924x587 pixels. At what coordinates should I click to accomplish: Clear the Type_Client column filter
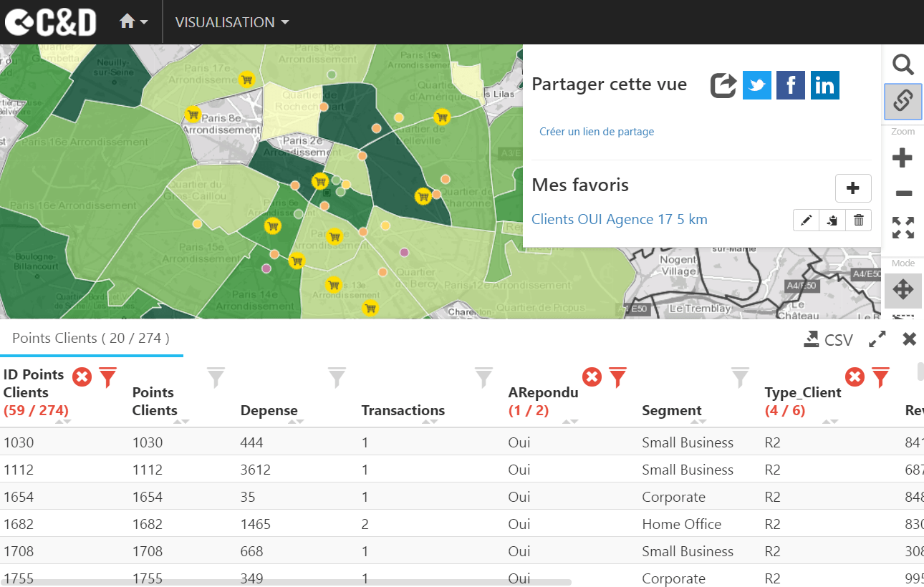pyautogui.click(x=855, y=377)
